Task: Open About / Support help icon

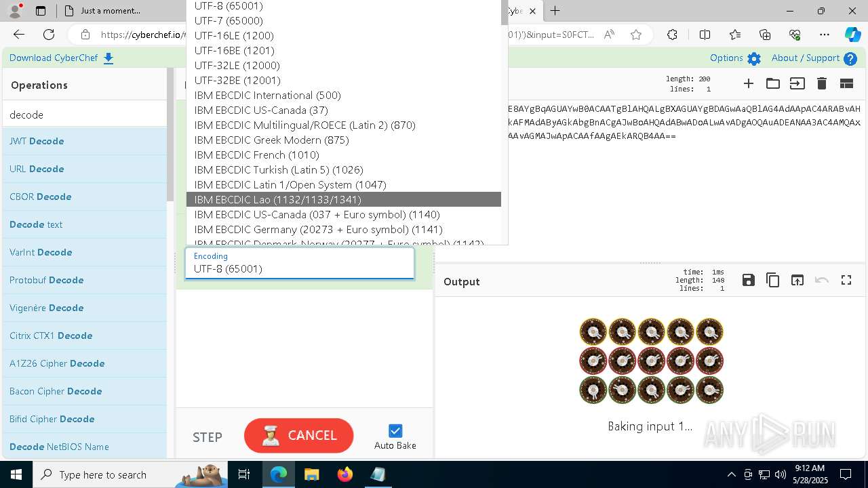Action: pyautogui.click(x=850, y=58)
